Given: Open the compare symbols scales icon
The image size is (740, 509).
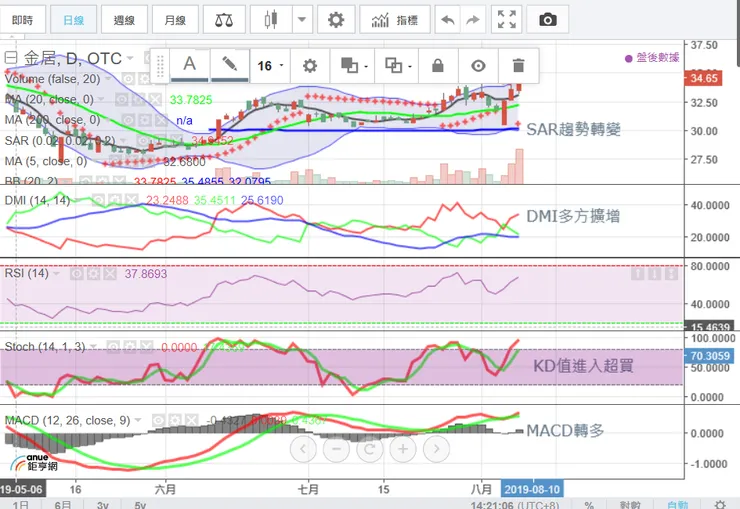Looking at the screenshot, I should 224,20.
